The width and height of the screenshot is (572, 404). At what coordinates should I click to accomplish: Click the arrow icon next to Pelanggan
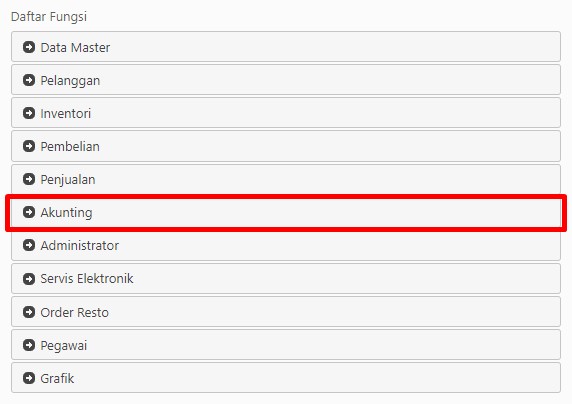[x=29, y=80]
